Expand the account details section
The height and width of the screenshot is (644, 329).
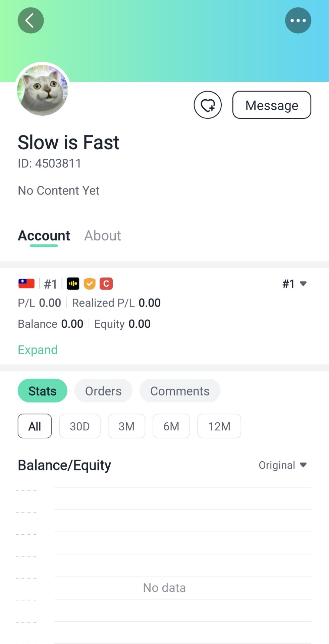pyautogui.click(x=38, y=350)
